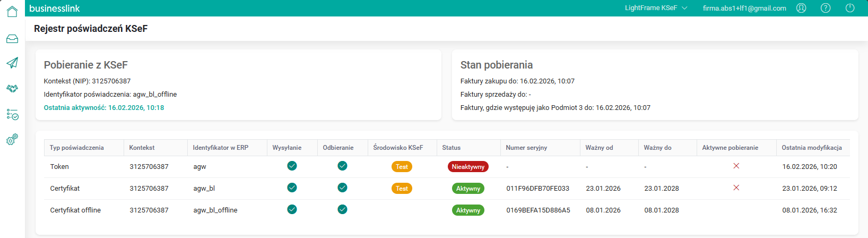Click the power logout icon
The image size is (868, 238).
(x=850, y=8)
